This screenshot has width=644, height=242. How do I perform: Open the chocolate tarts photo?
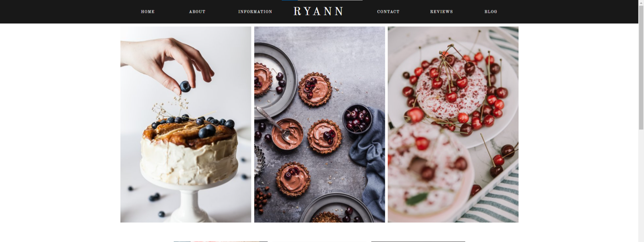(320, 124)
